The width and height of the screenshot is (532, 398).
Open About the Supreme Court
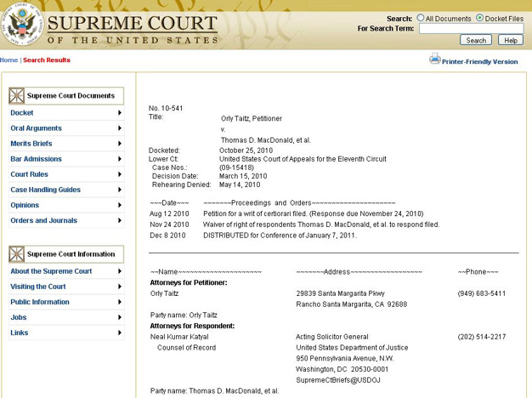tap(51, 271)
